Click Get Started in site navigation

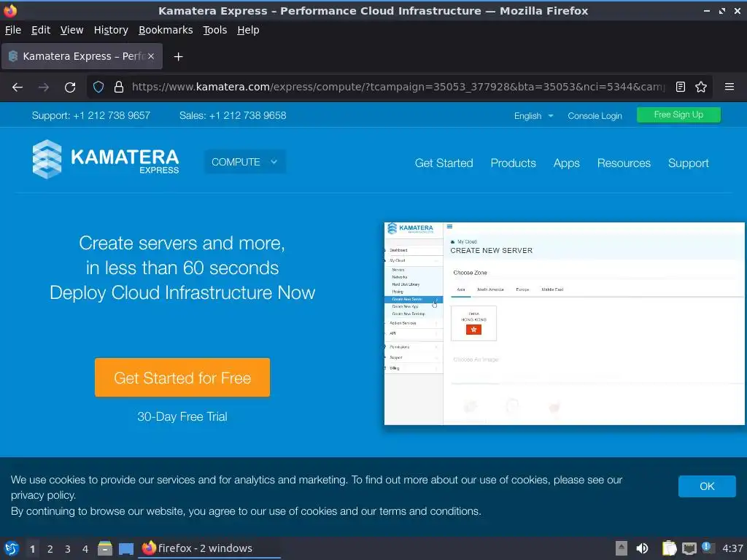pos(444,163)
